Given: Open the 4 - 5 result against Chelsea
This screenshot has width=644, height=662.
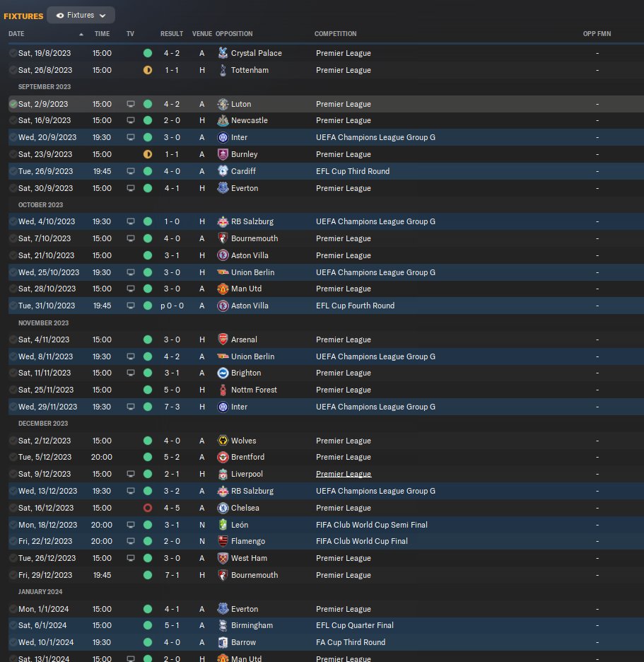Looking at the screenshot, I should tap(172, 508).
